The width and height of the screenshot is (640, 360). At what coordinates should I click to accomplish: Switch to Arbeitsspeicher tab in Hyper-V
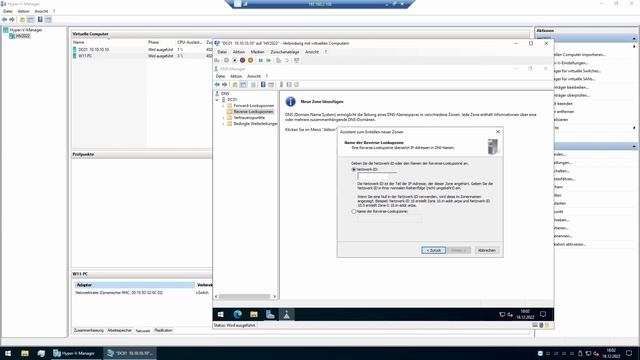[x=120, y=331]
